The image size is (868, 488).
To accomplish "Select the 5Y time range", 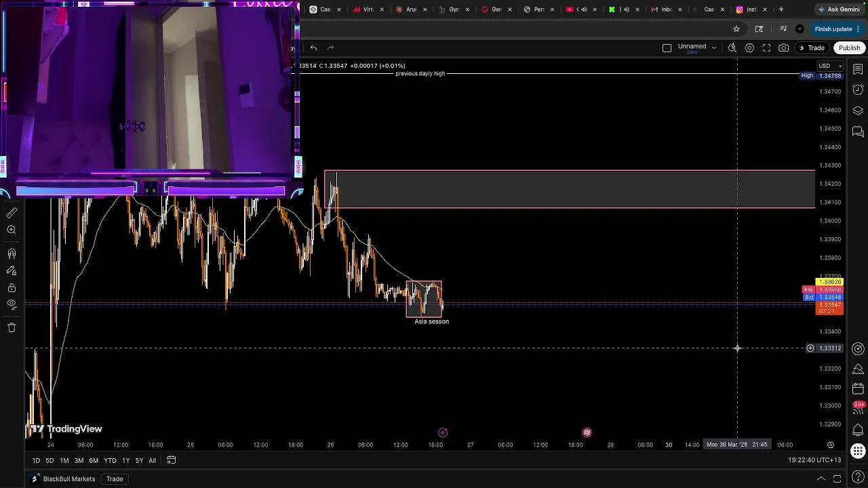I will [x=139, y=460].
